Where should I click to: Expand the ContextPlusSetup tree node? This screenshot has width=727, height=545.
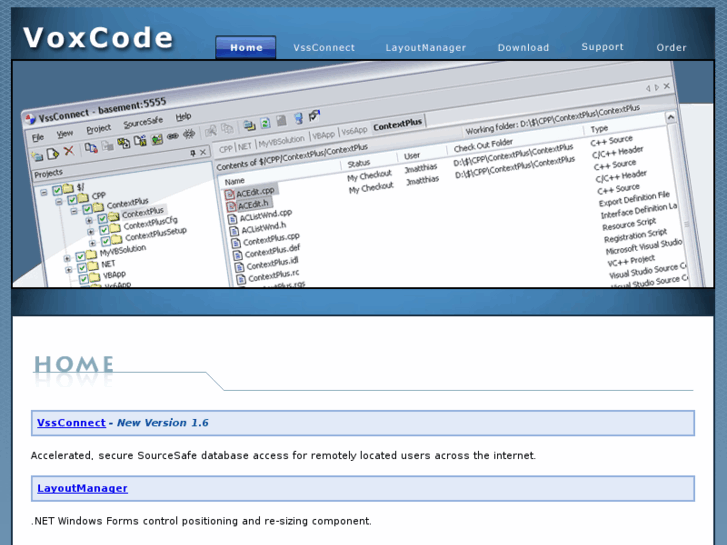[x=91, y=243]
